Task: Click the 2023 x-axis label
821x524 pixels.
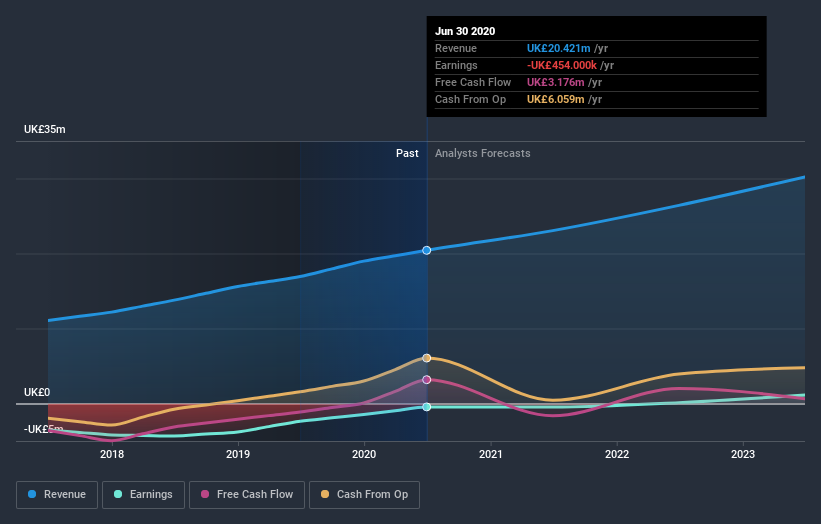Action: click(x=743, y=454)
